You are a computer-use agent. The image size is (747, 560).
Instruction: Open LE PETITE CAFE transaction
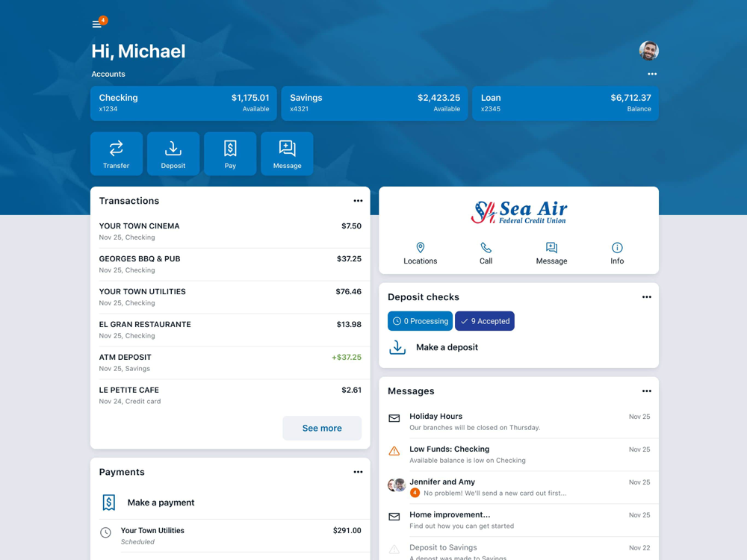[x=230, y=396]
